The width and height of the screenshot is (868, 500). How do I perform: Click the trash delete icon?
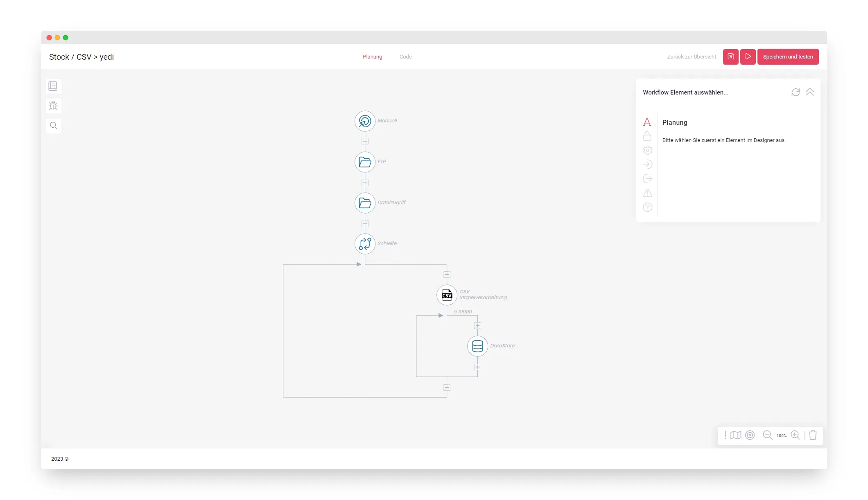click(813, 435)
